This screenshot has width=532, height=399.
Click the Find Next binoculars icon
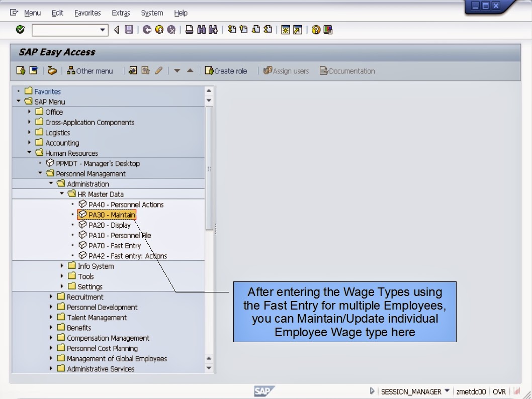[213, 30]
